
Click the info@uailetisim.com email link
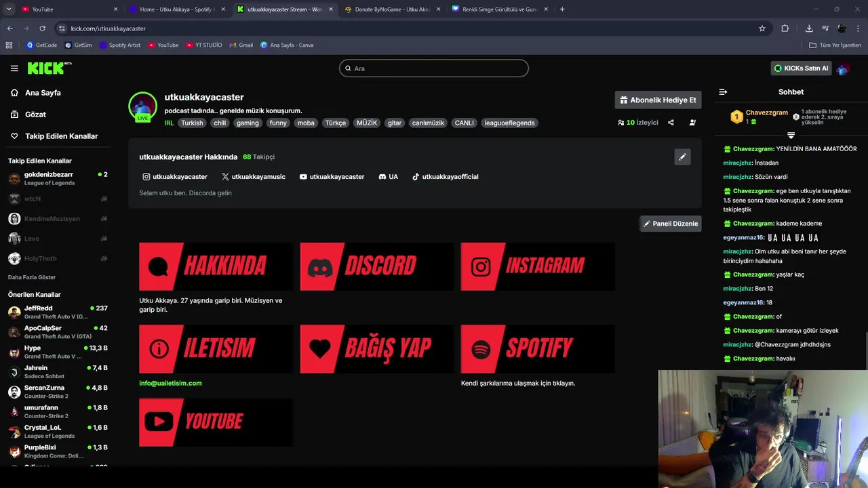click(170, 383)
